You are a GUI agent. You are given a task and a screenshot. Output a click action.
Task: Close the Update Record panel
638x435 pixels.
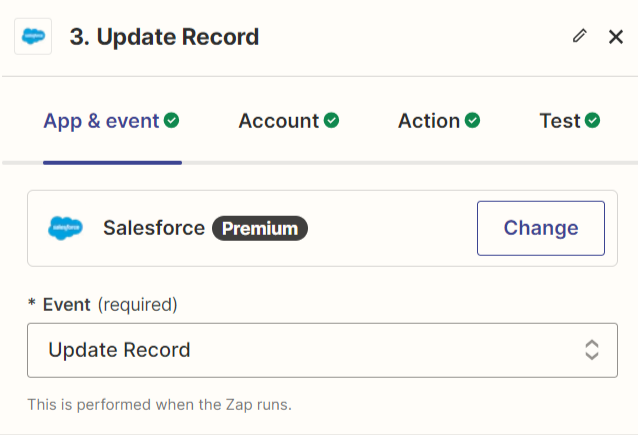pyautogui.click(x=616, y=37)
